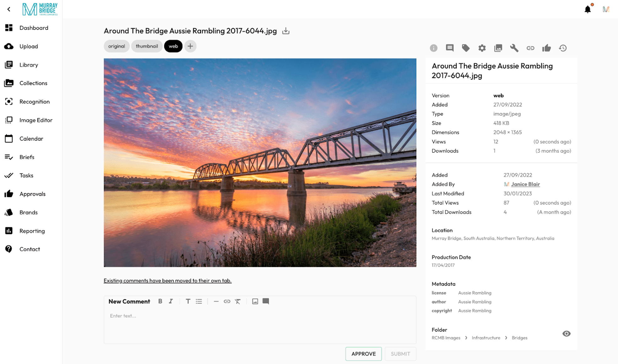Insert an image into the comment
The image size is (618, 364).
(x=255, y=301)
